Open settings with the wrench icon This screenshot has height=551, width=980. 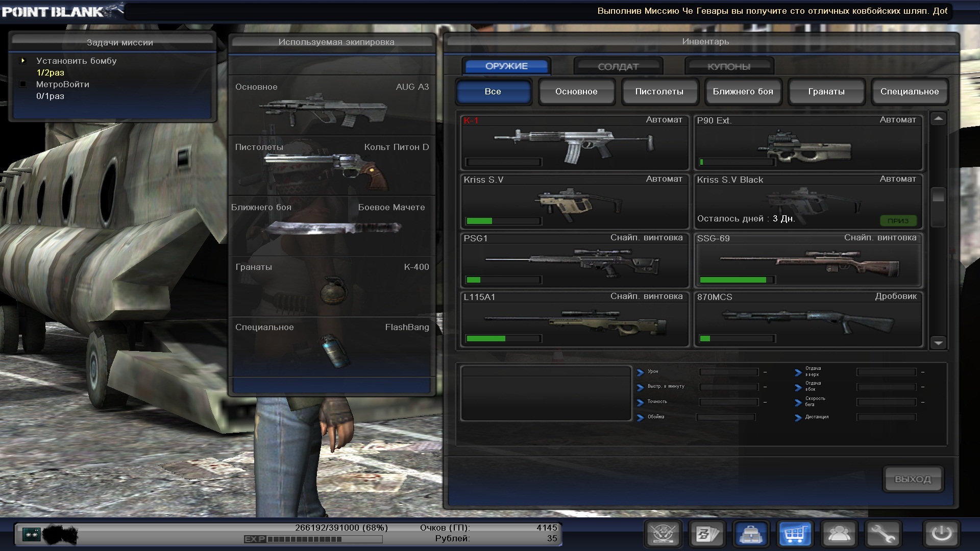(883, 534)
